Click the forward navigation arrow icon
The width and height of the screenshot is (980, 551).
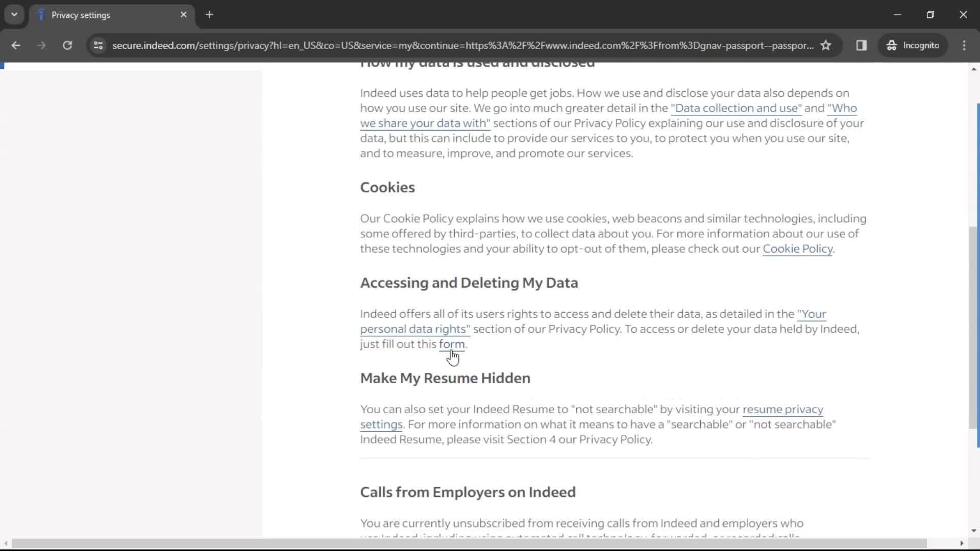[41, 45]
